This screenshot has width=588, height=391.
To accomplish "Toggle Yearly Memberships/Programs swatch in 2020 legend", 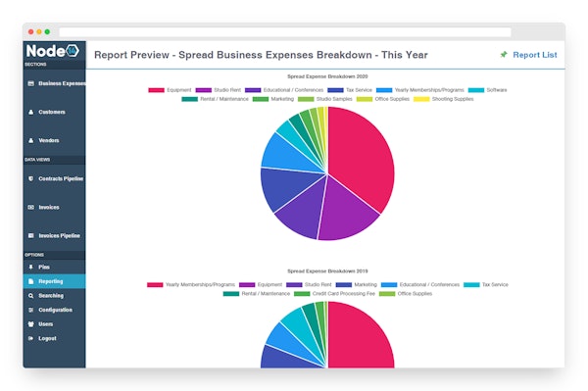I will click(384, 90).
